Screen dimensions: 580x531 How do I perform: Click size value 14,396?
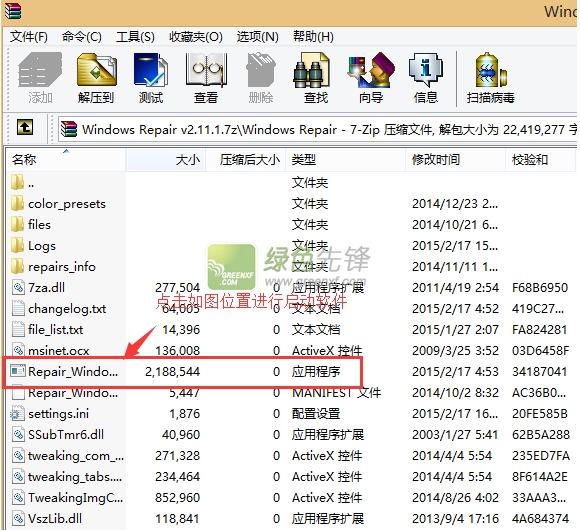[x=181, y=329]
